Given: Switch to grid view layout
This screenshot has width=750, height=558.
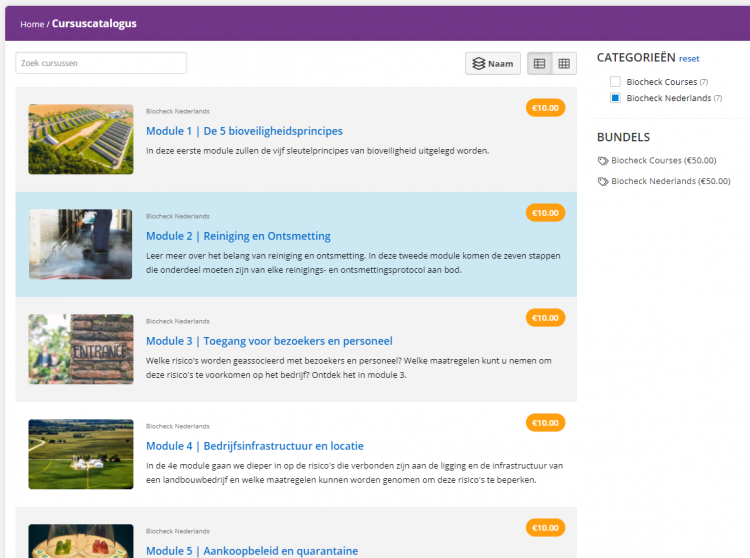Looking at the screenshot, I should point(564,64).
